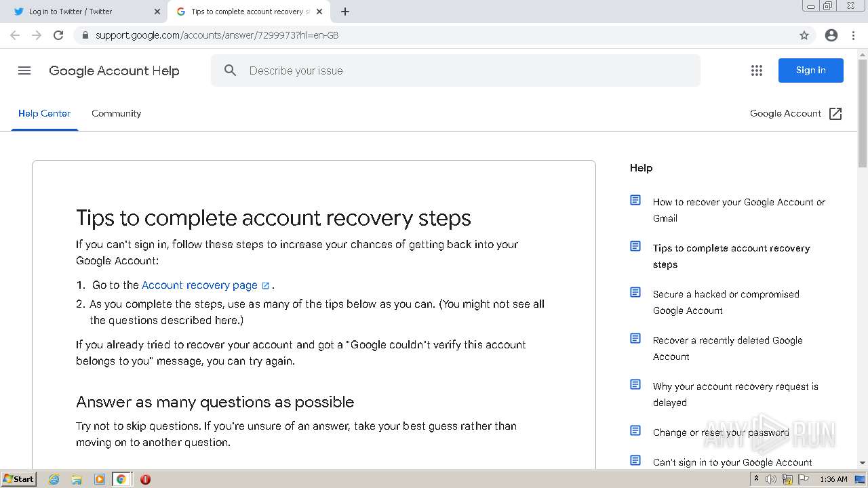Open Can't sign in to your Google Account link
The height and width of the screenshot is (488, 868).
pyautogui.click(x=732, y=462)
